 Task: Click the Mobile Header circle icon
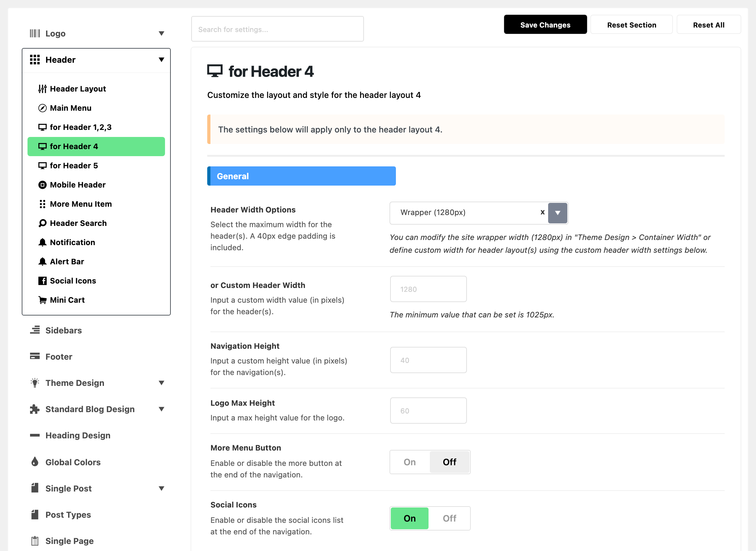click(x=42, y=185)
